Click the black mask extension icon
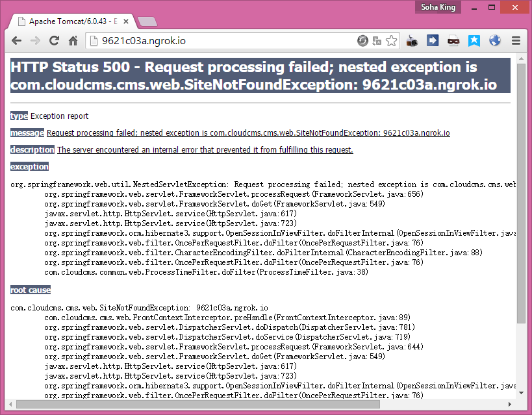Image resolution: width=532 pixels, height=415 pixels. (x=453, y=41)
